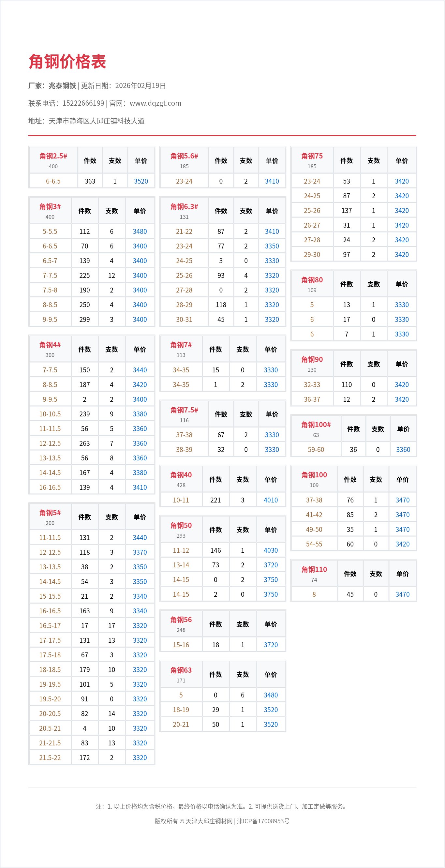Click the 角钢价格表 page title

(x=67, y=62)
